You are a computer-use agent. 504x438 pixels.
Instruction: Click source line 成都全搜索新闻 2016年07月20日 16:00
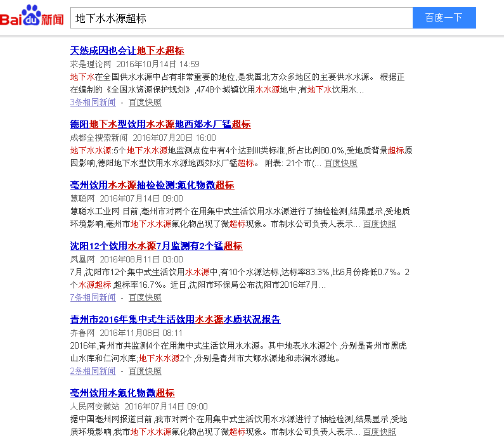[143, 138]
